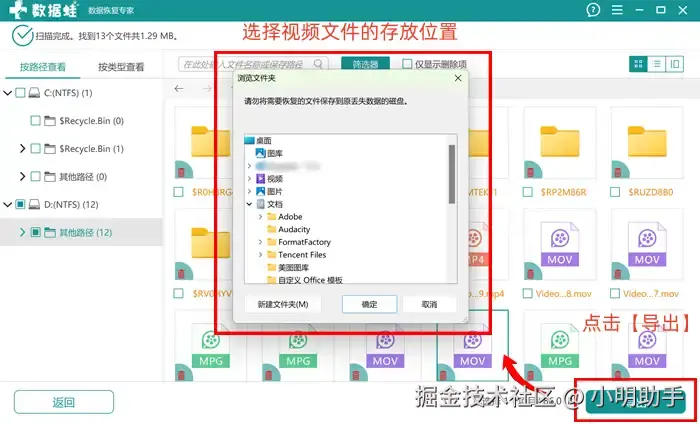
Task: Switch to preview pane view
Action: tap(675, 64)
